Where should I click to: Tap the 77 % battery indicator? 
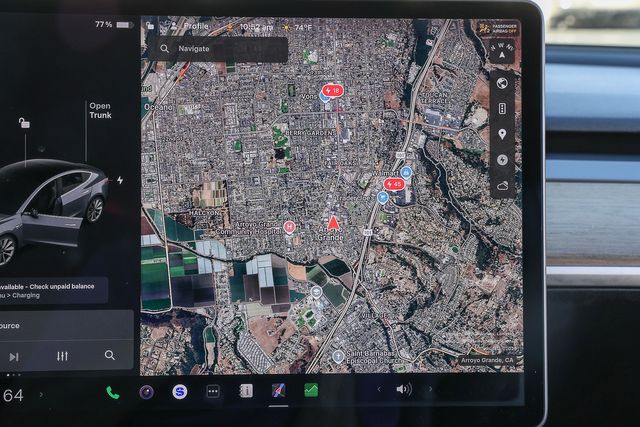coord(114,24)
